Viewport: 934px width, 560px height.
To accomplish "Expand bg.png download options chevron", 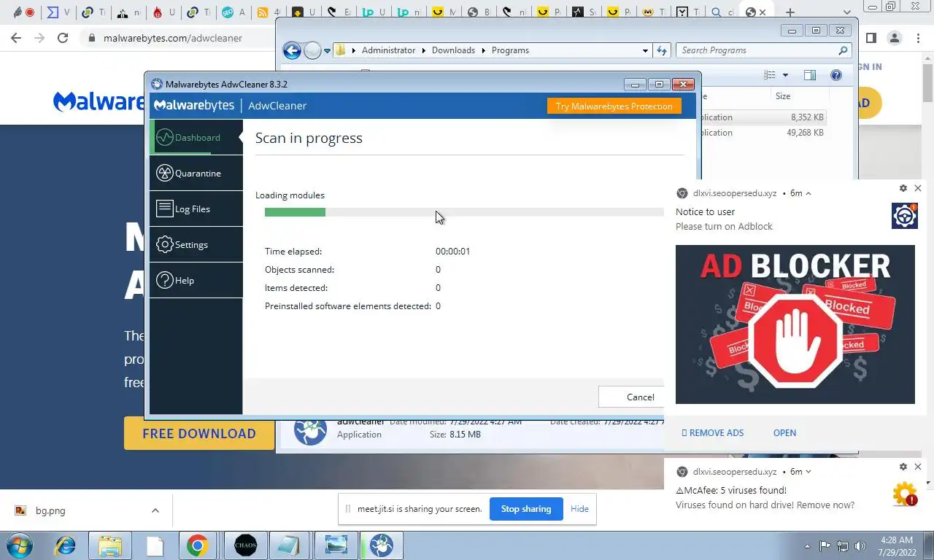I will pos(155,510).
